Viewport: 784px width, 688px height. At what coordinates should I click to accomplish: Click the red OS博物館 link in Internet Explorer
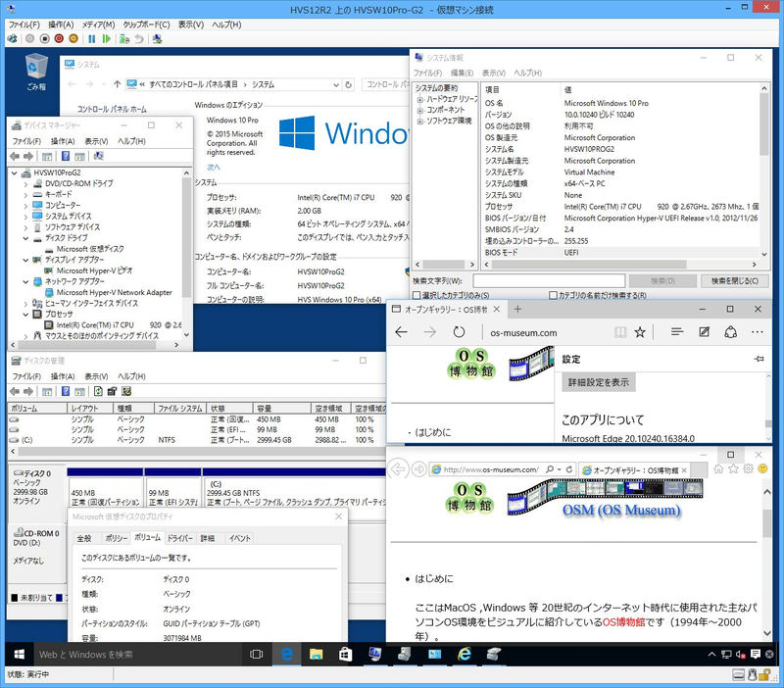point(623,622)
